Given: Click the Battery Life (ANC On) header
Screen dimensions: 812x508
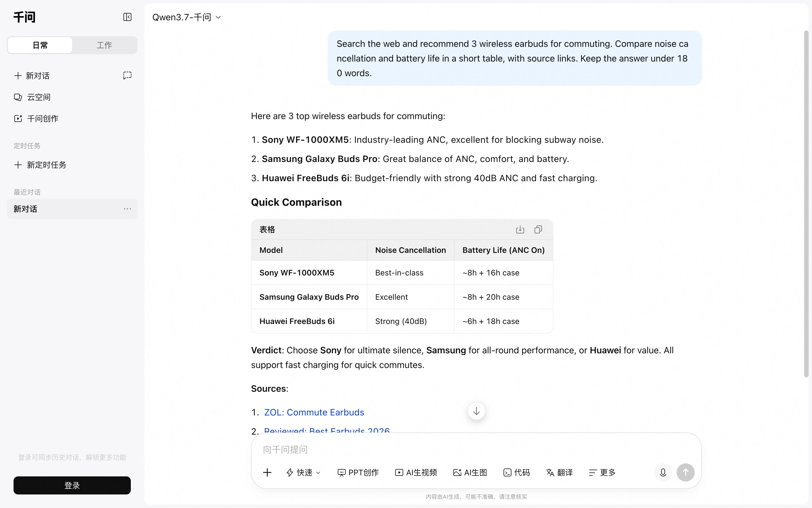Looking at the screenshot, I should pyautogui.click(x=503, y=250).
